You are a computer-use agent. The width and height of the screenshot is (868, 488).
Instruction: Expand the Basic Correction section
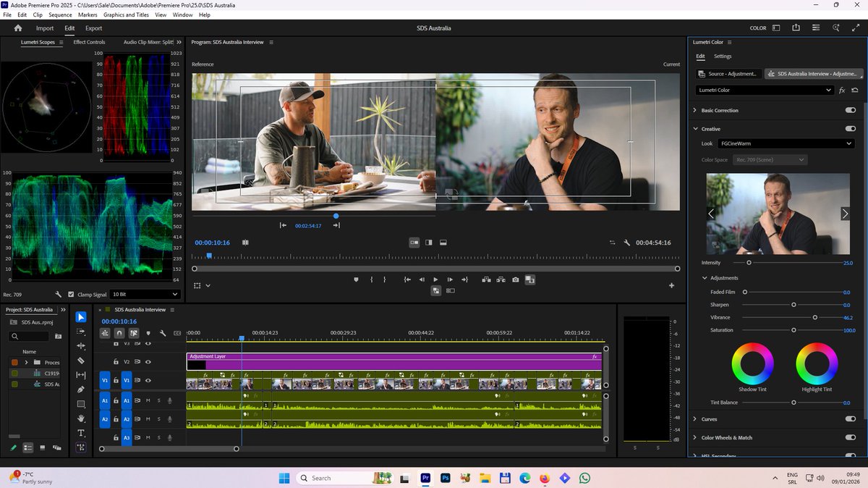695,110
